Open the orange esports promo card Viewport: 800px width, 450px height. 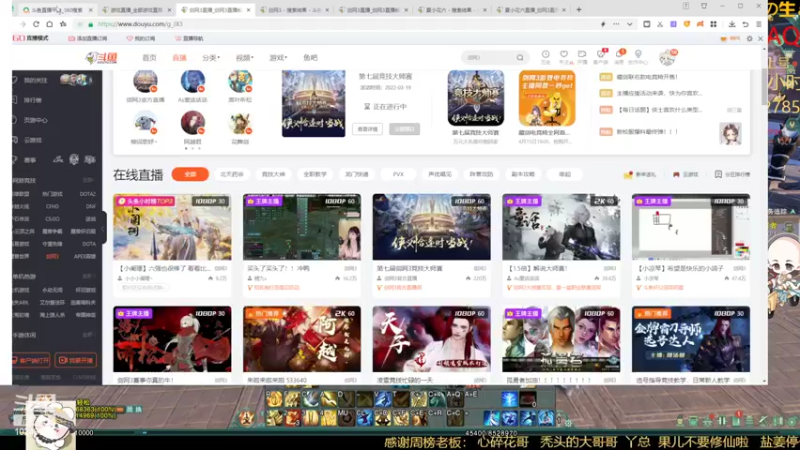(547, 98)
